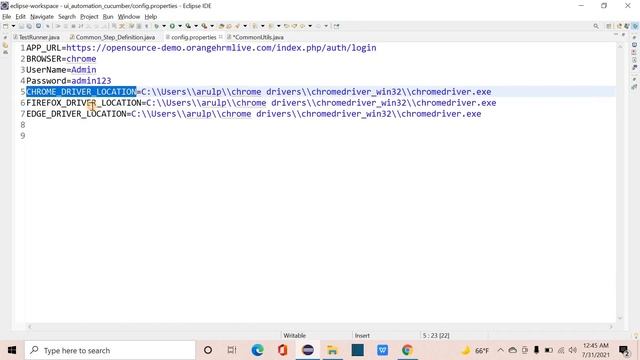Select the config.properties editor tab
640x360 pixels.
coord(193,37)
